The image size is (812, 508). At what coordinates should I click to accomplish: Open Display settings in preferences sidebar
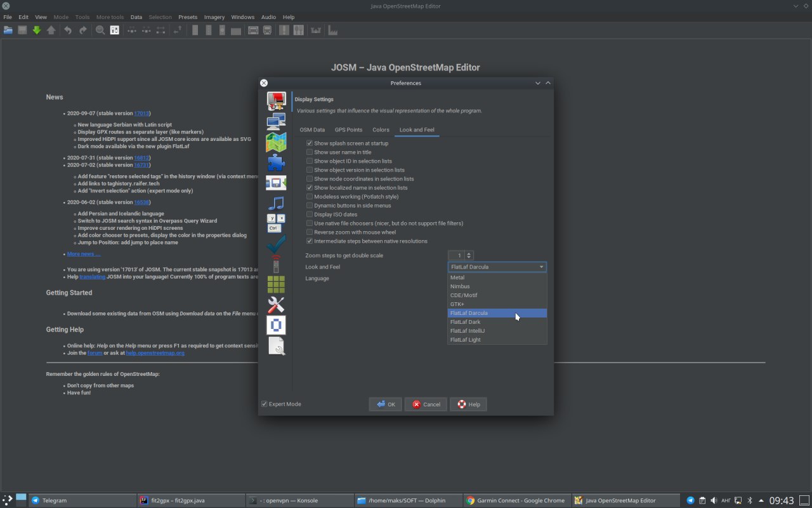(276, 102)
